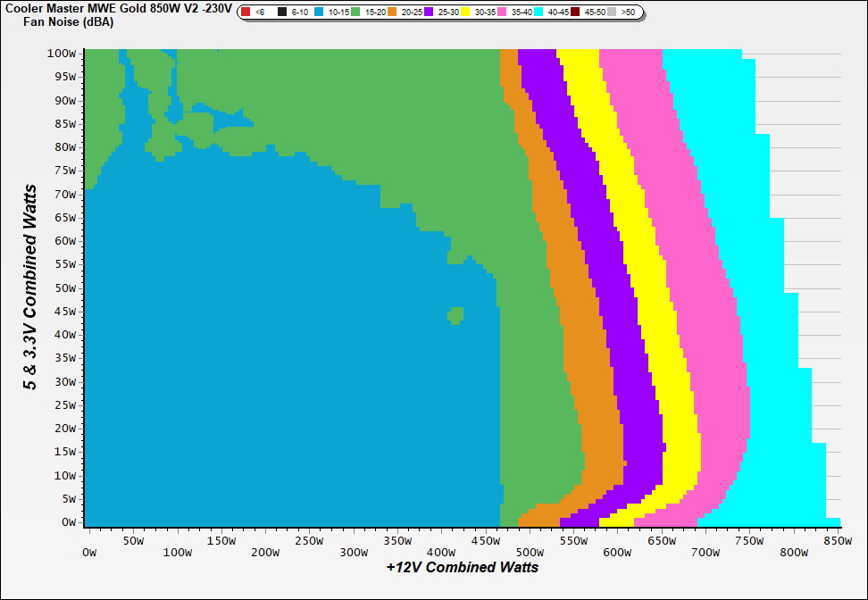The width and height of the screenshot is (868, 600).
Task: Click the 100W label on the vertical axis
Action: coord(62,54)
